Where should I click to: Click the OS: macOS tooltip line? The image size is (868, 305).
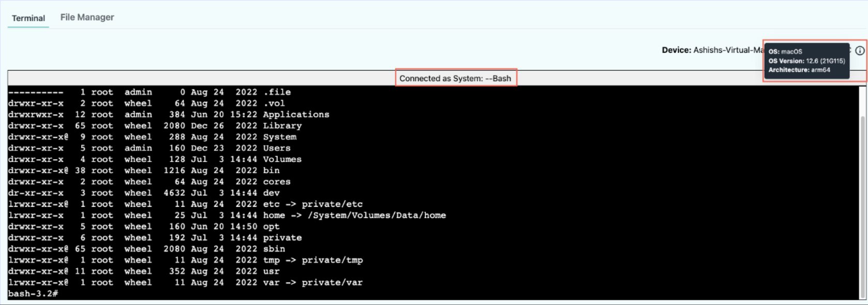785,52
